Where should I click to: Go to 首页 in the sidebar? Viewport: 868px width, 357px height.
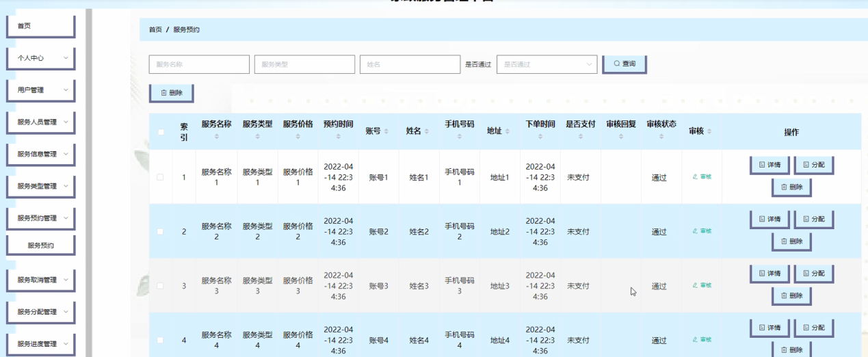tap(40, 27)
